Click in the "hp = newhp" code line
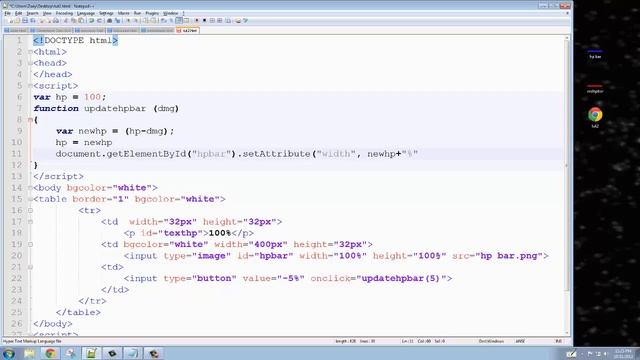 point(84,142)
